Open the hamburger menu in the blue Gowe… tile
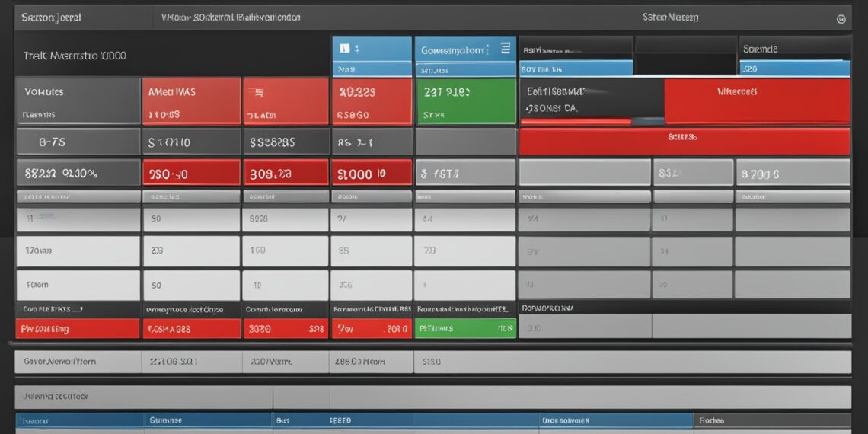This screenshot has width=868, height=434. [506, 49]
